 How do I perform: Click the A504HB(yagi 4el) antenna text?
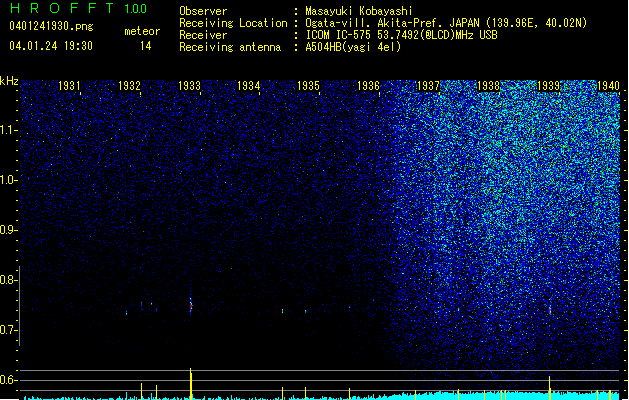click(353, 47)
